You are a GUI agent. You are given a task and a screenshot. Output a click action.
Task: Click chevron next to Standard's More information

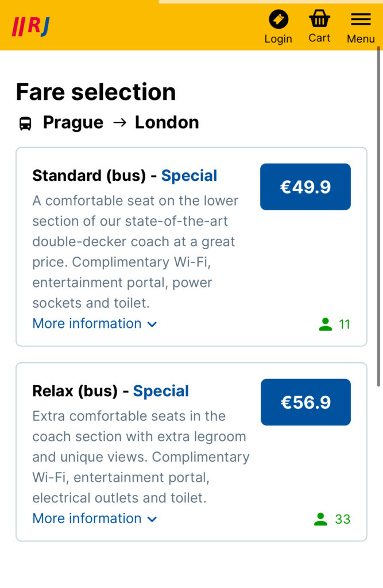152,324
